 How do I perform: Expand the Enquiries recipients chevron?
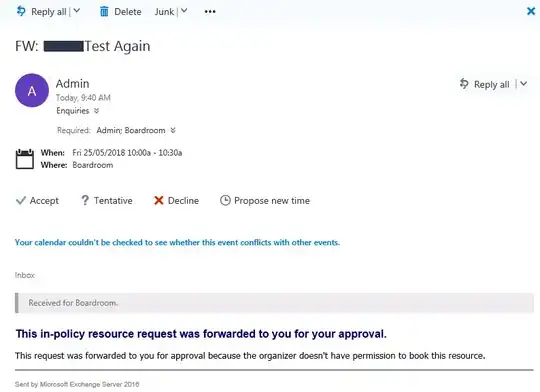coord(97,111)
